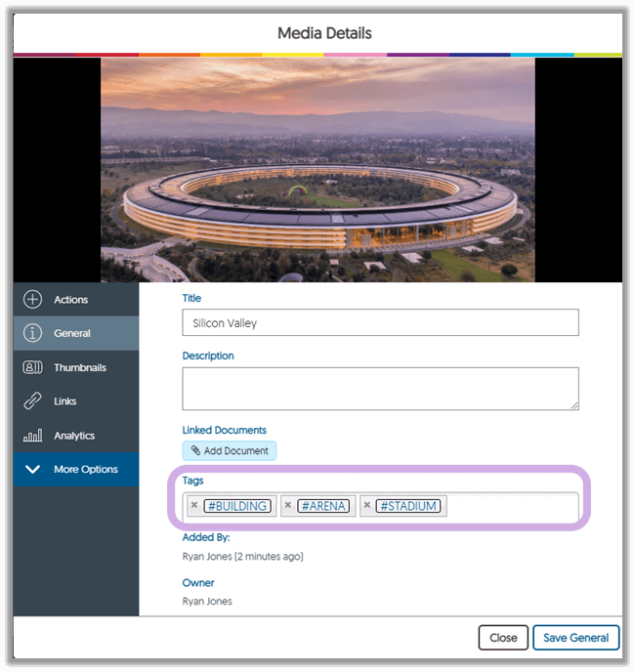Screen dimensions: 635x672
Task: Remove the #ARENA tag with its x
Action: [x=288, y=506]
